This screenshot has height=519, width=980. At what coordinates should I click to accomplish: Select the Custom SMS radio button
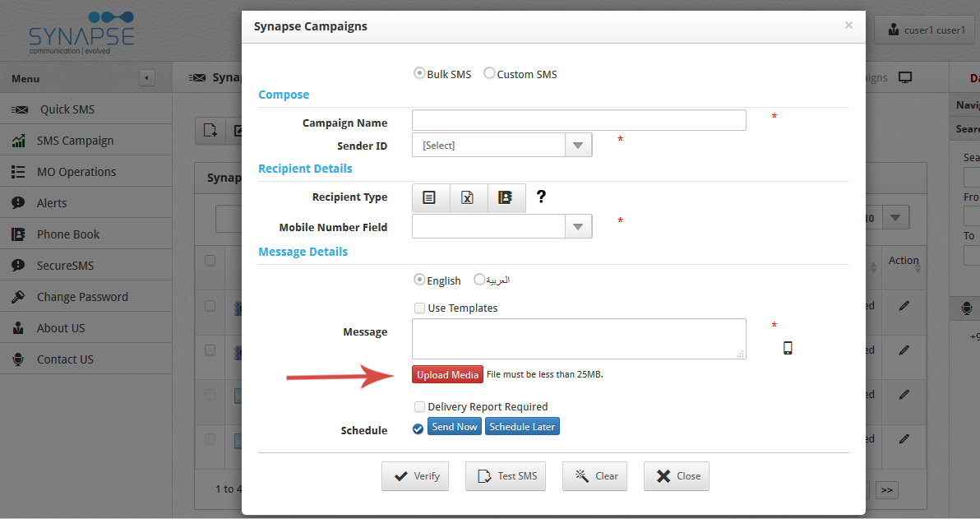point(490,73)
